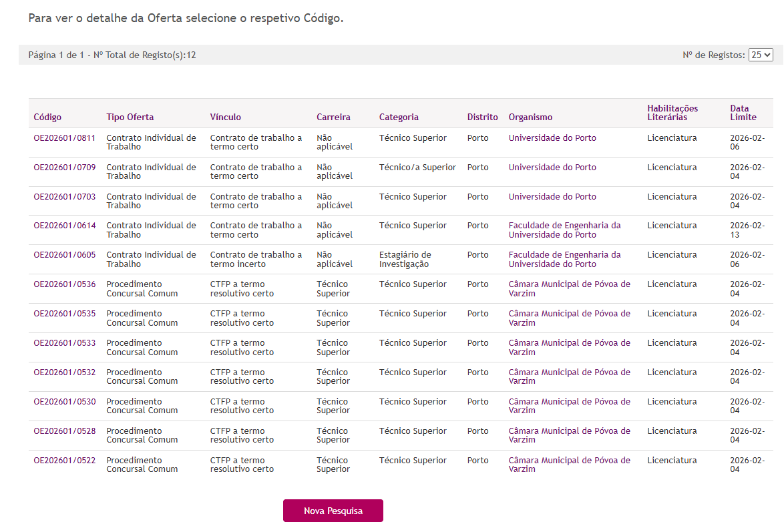Open Faculdade de Engenharia link for OE202601/0614
The height and width of the screenshot is (532, 784).
(x=564, y=230)
